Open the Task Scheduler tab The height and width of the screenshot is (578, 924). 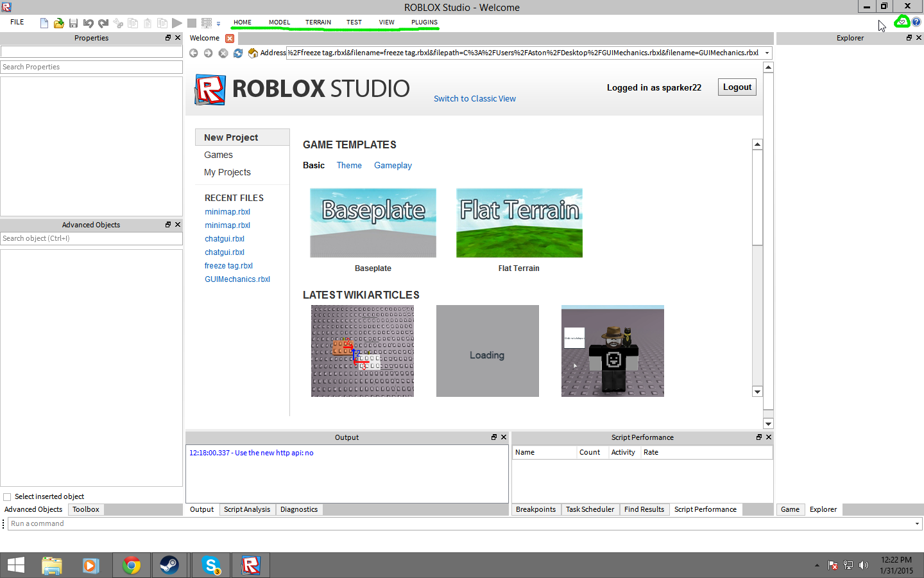[590, 509]
